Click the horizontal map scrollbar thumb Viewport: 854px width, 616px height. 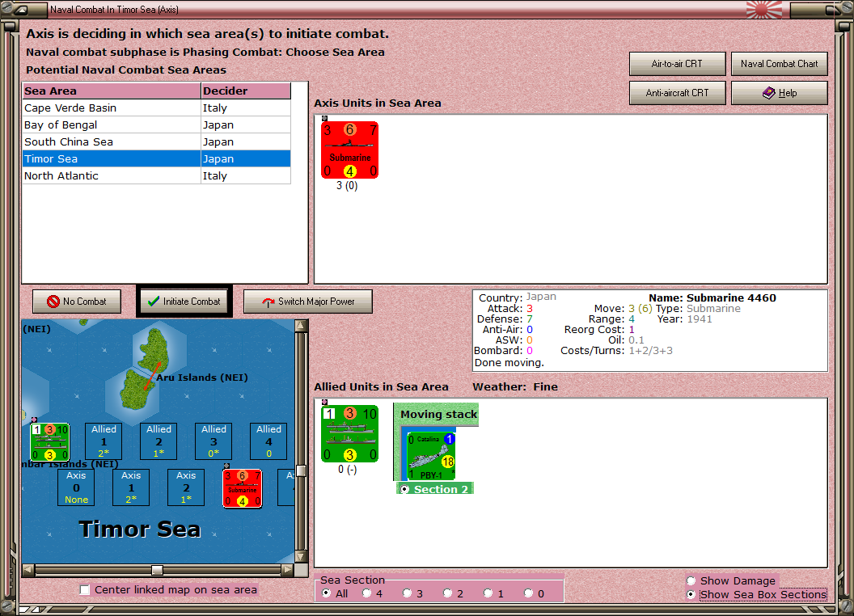click(157, 570)
